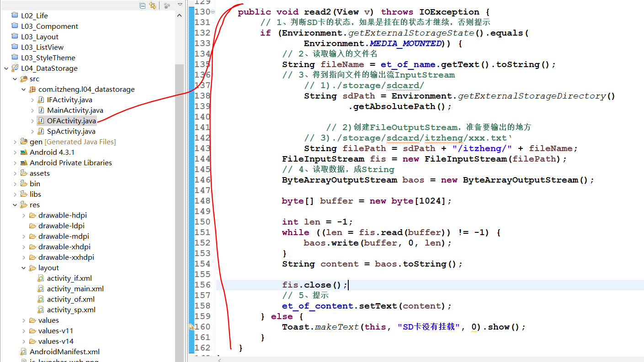This screenshot has height=362, width=644.
Task: Expand the gen Generated Java Files folder
Action: 15,142
